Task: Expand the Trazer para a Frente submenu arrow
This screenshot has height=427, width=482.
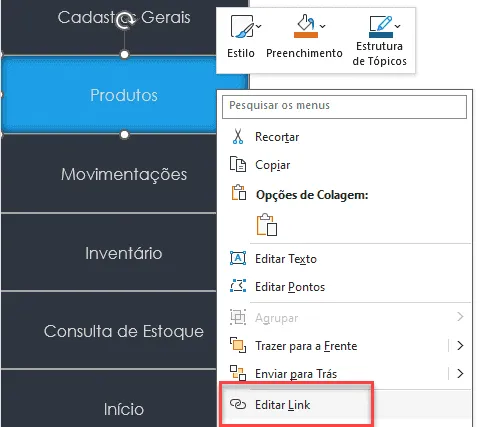Action: point(460,346)
